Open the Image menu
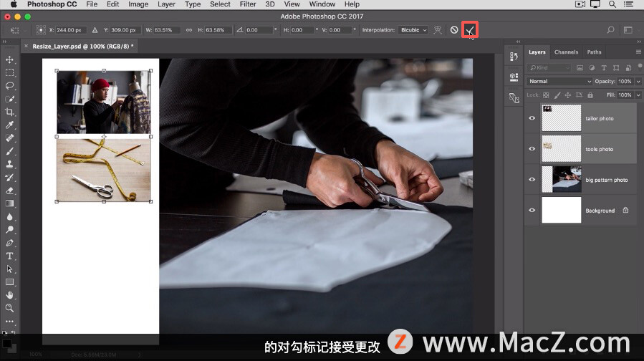 tap(138, 4)
